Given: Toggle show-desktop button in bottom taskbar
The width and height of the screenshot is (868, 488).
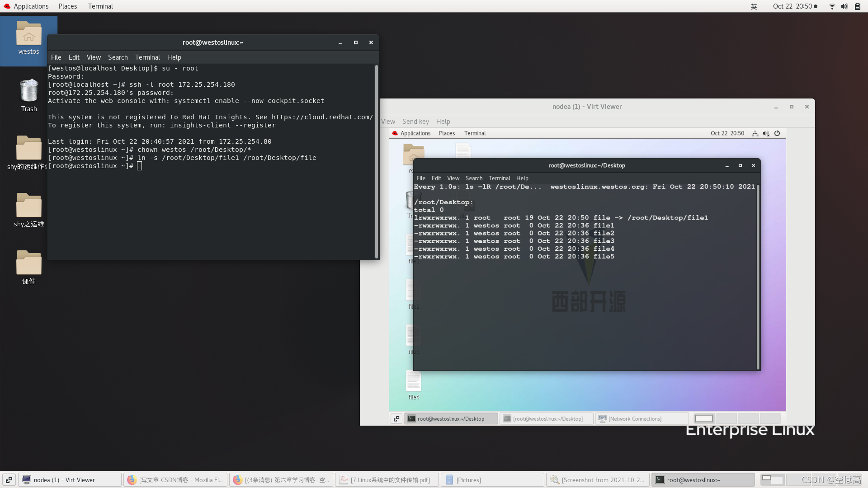Looking at the screenshot, I should tap(9, 480).
